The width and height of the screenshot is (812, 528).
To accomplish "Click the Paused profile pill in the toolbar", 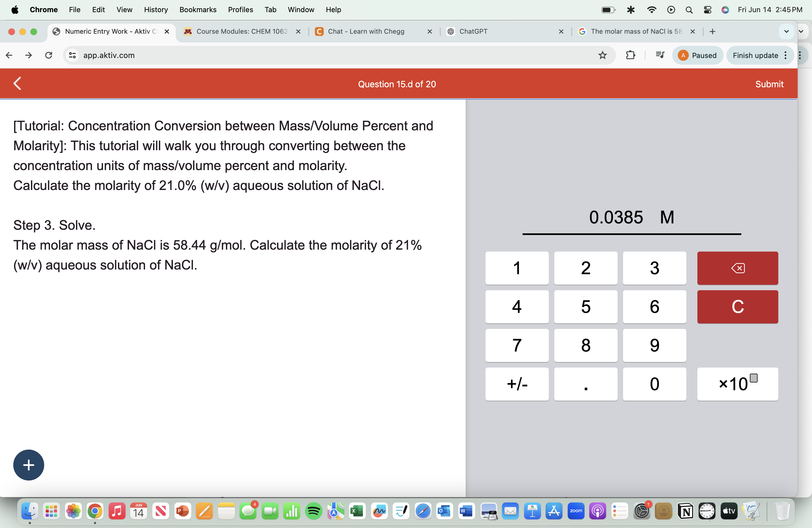I will coord(698,55).
